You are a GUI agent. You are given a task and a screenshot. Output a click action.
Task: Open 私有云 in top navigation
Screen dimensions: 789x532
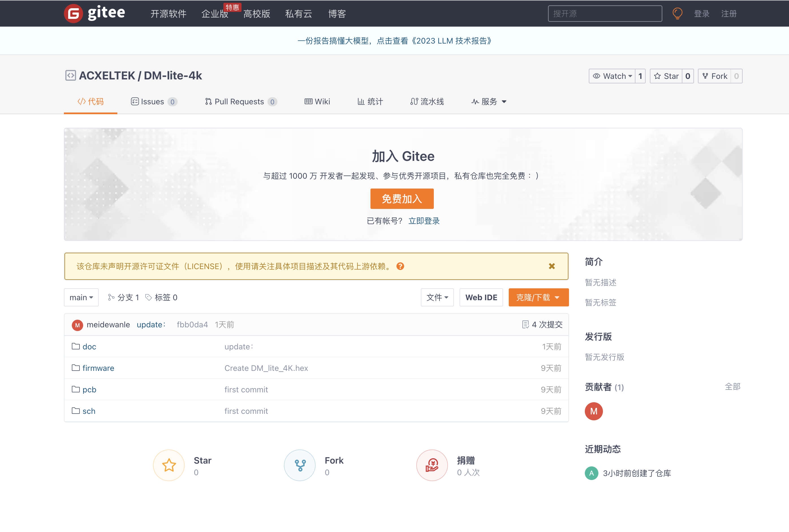[299, 14]
